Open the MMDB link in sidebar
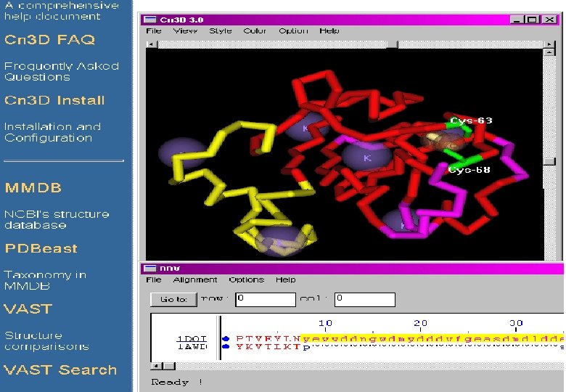 coord(33,188)
